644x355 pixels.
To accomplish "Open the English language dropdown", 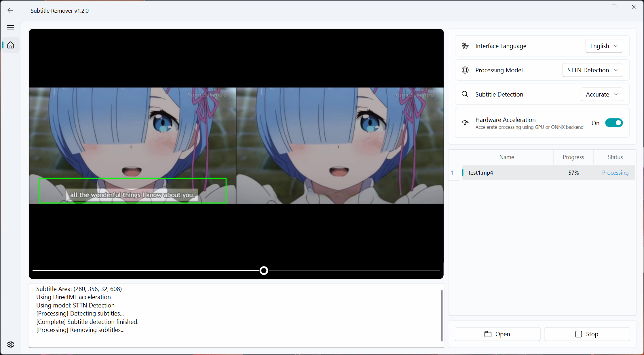I will (x=604, y=46).
